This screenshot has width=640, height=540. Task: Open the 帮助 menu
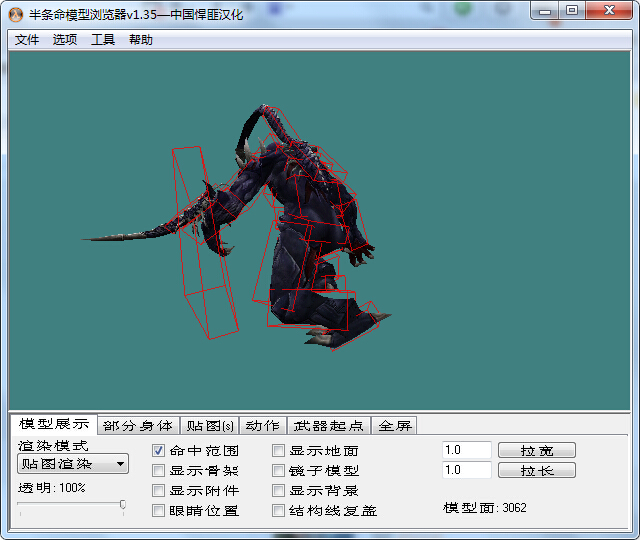(x=141, y=40)
